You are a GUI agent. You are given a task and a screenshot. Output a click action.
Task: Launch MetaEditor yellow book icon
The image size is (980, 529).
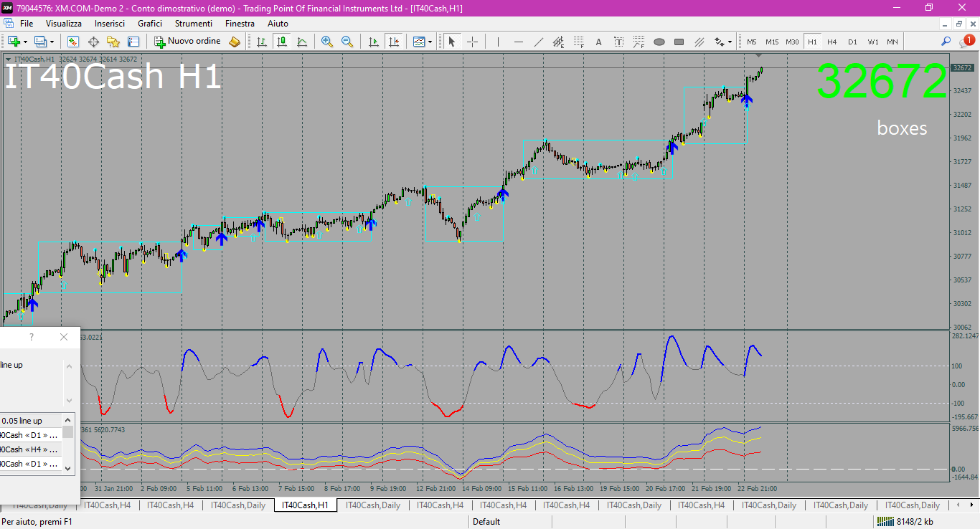[235, 42]
